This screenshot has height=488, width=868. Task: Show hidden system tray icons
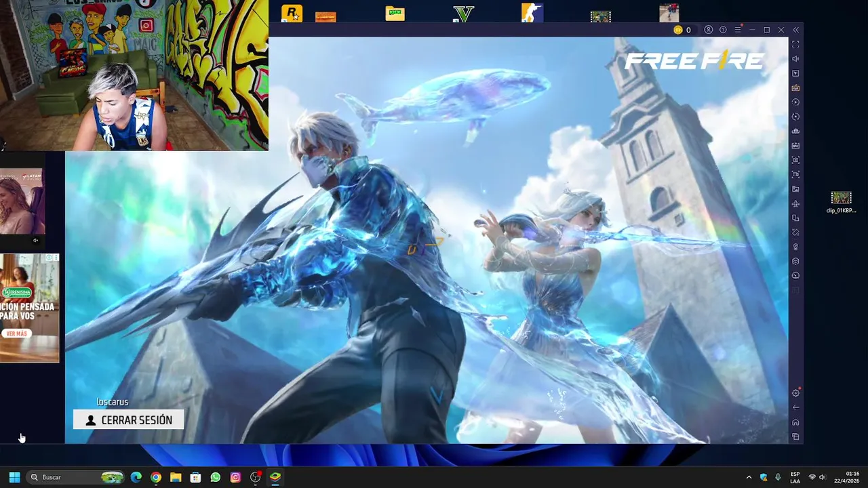pyautogui.click(x=749, y=477)
